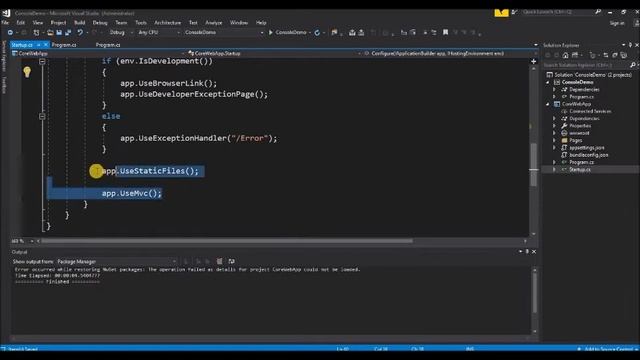
Task: Click the editor horizontal scrollbar
Action: coord(227,241)
